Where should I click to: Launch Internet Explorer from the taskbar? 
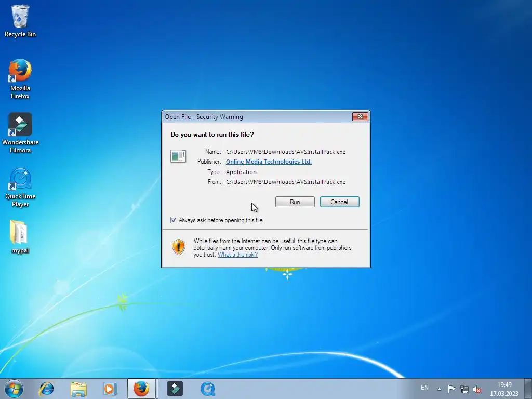(46, 389)
